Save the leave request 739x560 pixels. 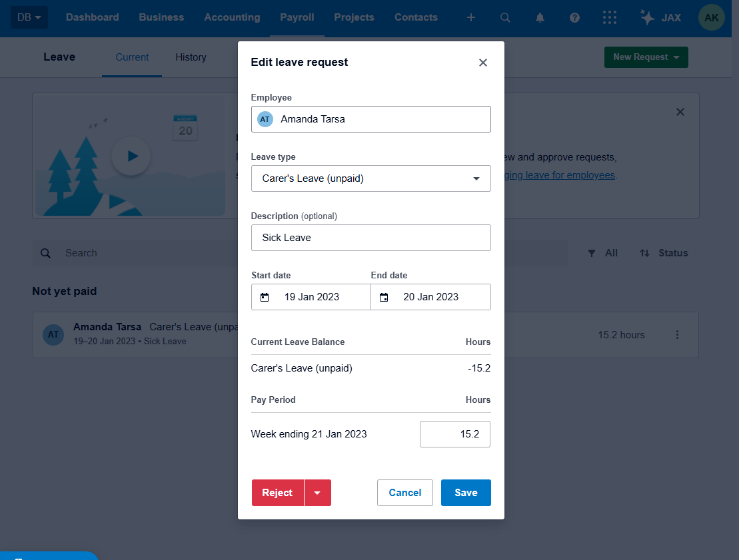point(466,493)
